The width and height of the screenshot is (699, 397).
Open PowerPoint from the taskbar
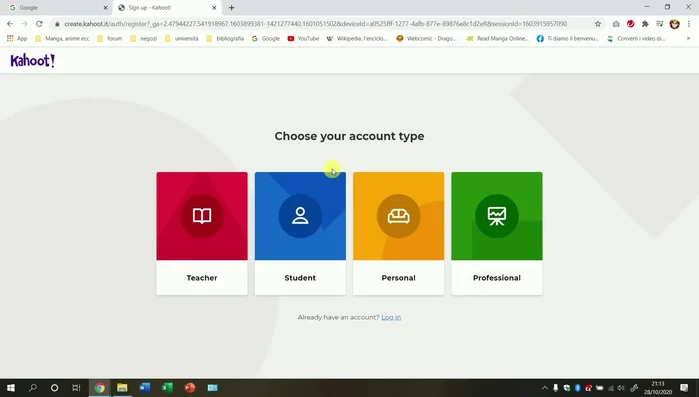point(190,388)
